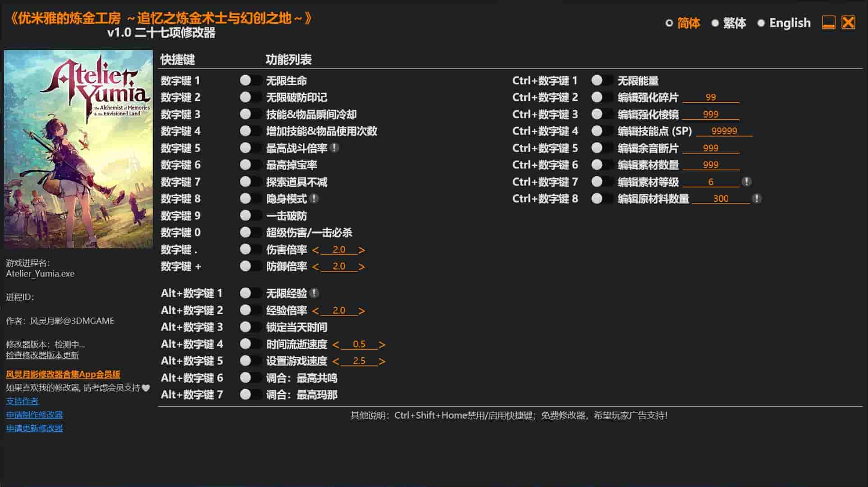868x487 pixels.
Task: Click info icon beside 编辑原材料数量 value
Action: [x=757, y=198]
